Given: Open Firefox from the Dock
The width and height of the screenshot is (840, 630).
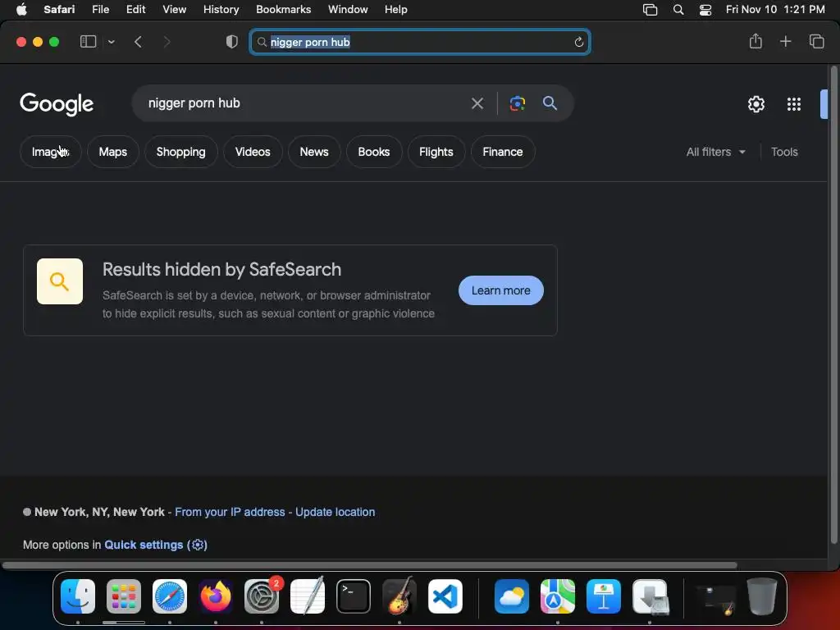Looking at the screenshot, I should coord(216,596).
